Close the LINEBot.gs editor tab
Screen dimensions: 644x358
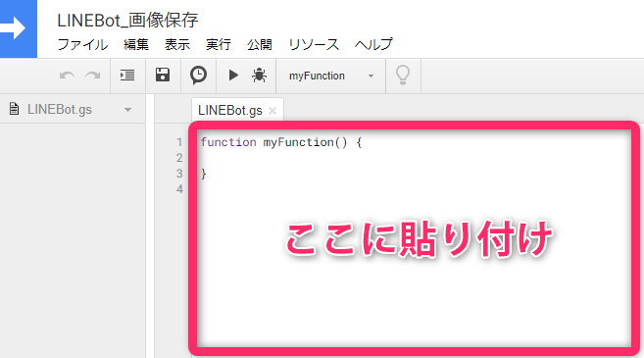point(272,111)
